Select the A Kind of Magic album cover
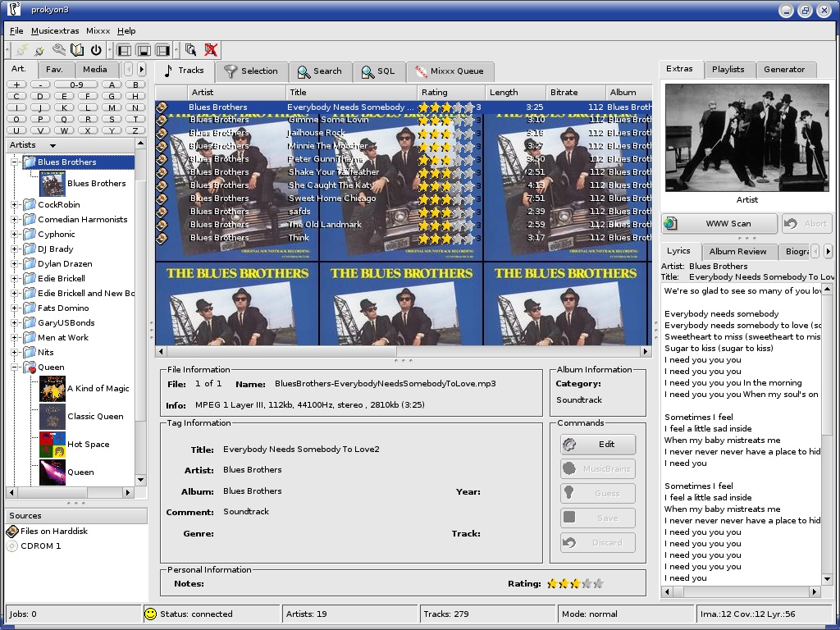This screenshot has height=630, width=840. pyautogui.click(x=52, y=388)
